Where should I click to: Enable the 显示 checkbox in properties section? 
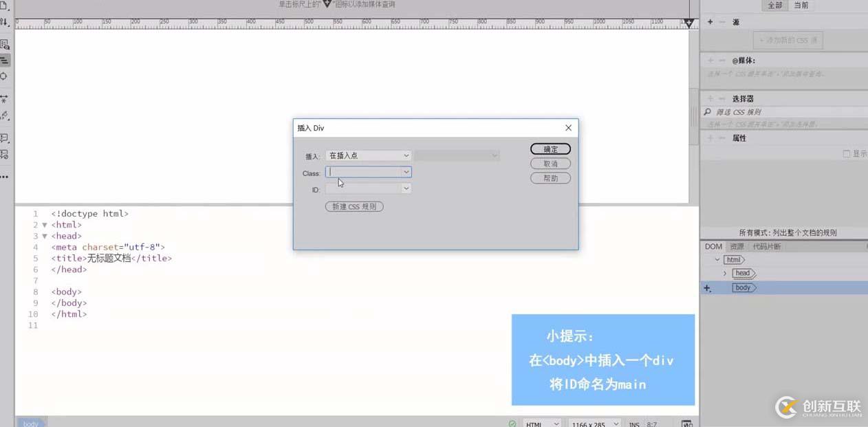pos(847,154)
